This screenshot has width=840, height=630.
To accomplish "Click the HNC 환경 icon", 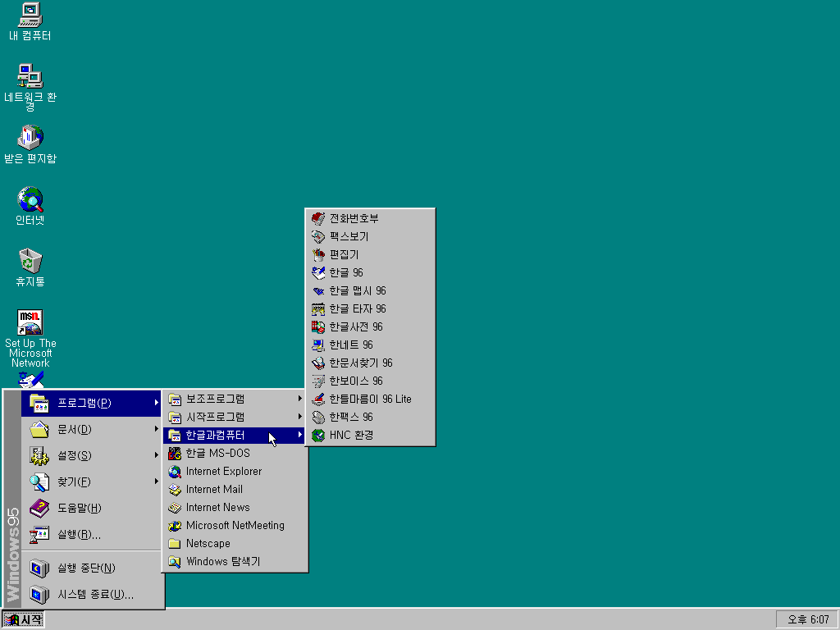I will pos(318,435).
